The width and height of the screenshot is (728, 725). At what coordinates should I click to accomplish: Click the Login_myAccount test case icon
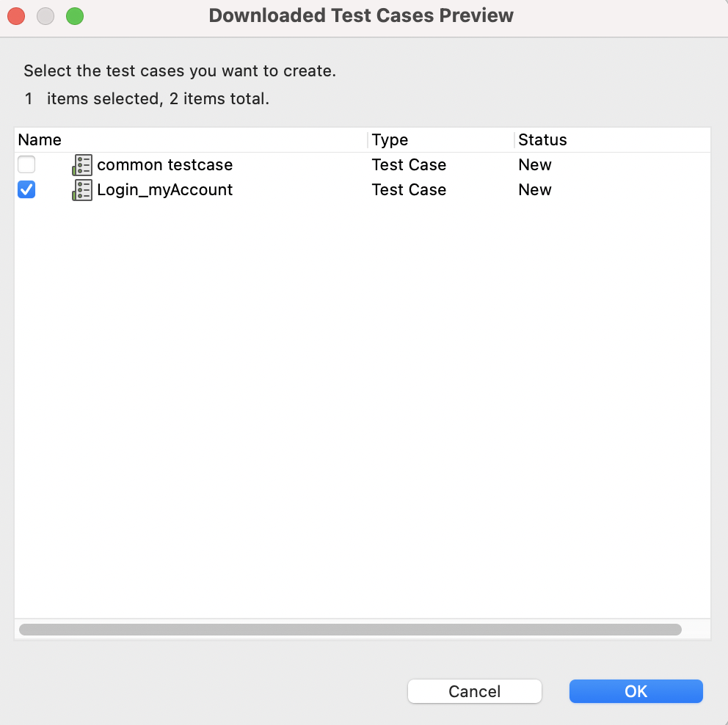[82, 189]
